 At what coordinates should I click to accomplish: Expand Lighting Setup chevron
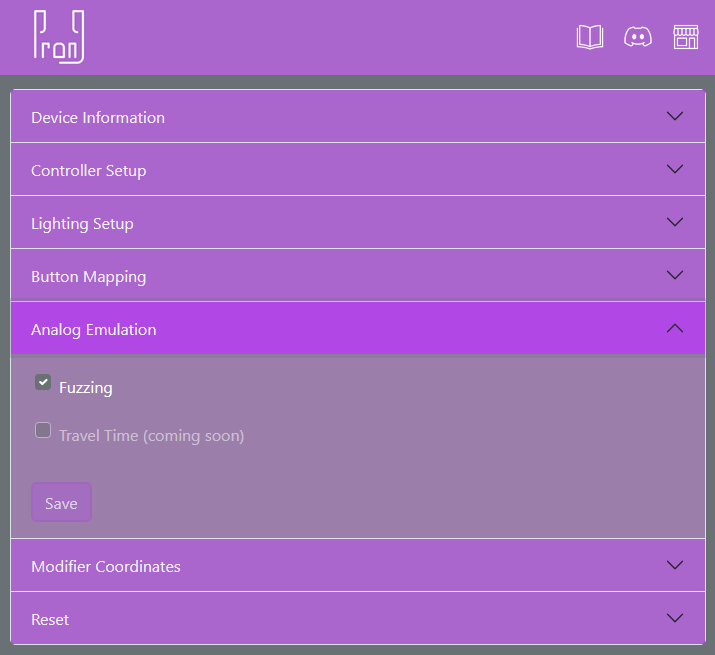click(675, 222)
